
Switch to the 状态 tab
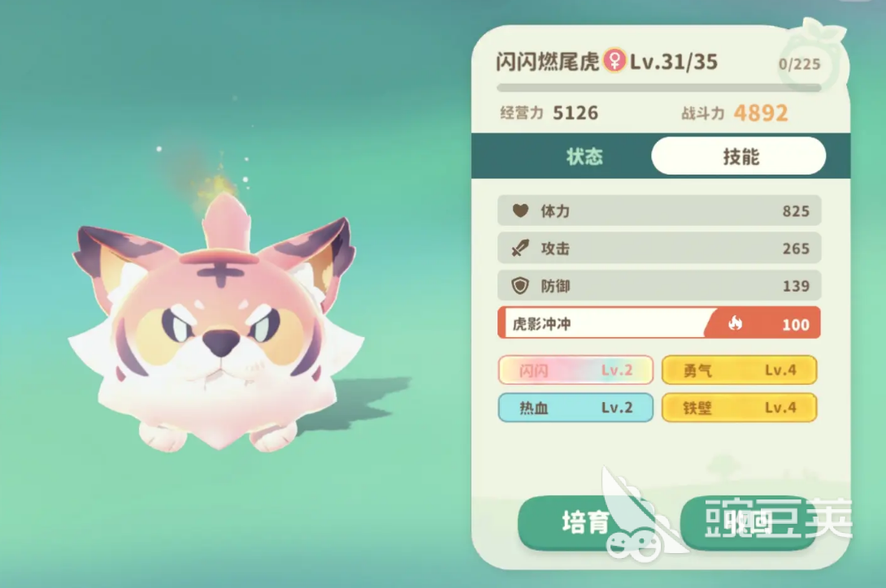pos(584,157)
